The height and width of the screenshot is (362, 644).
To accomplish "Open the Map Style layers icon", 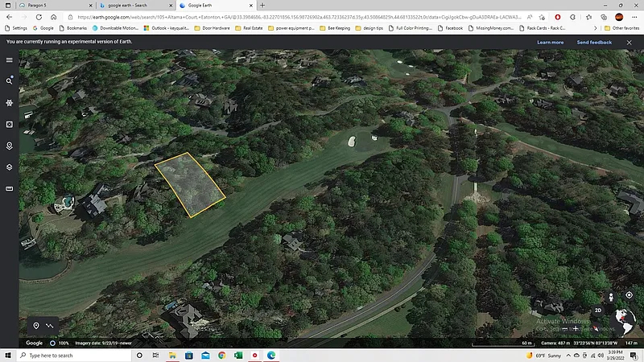I will click(10, 167).
